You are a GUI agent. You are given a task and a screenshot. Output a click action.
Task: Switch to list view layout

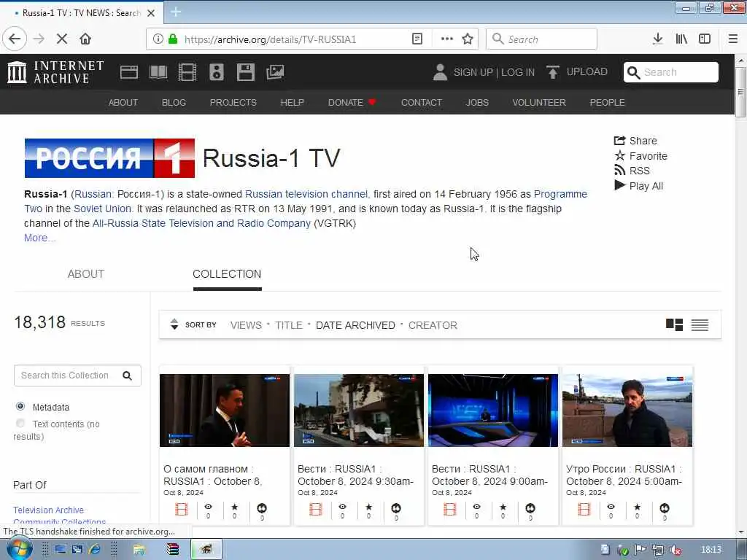(700, 324)
